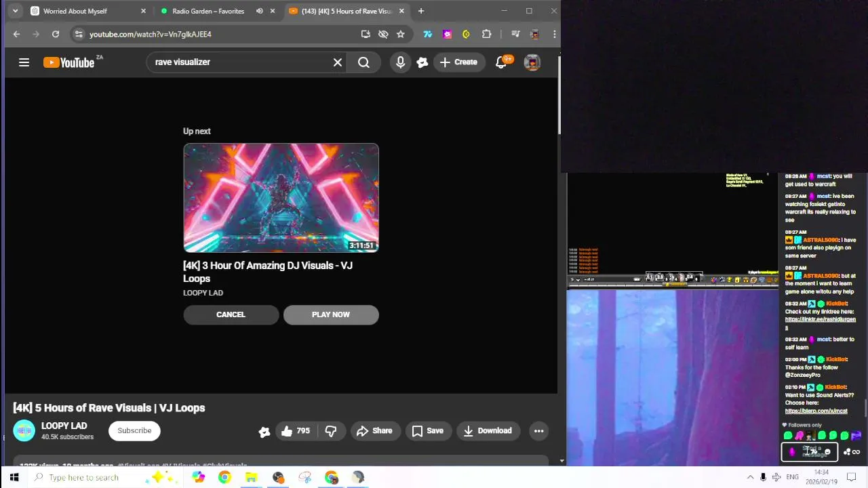This screenshot has height=488, width=868.
Task: Open LOOPY LAD channel avatar
Action: 24,430
